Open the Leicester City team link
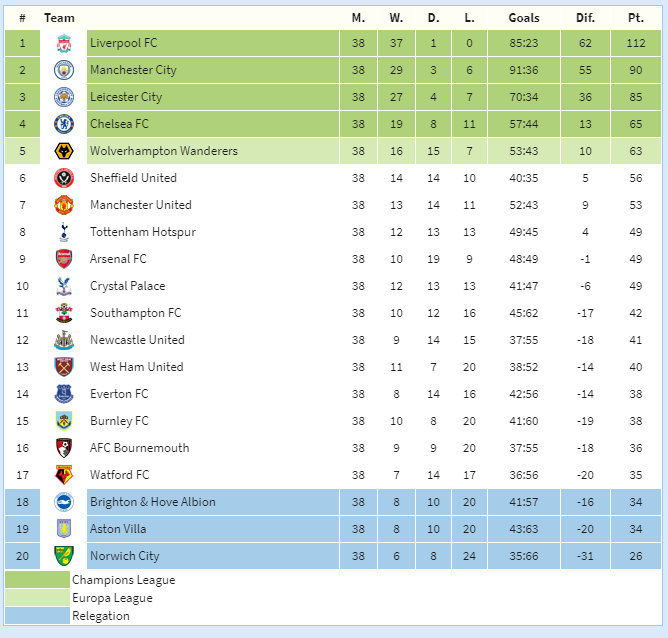Viewport: 668px width, 638px height. point(126,97)
